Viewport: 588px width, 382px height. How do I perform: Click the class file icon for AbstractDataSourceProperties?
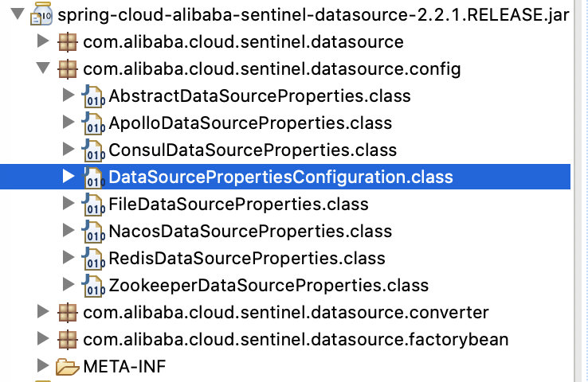coord(93,97)
